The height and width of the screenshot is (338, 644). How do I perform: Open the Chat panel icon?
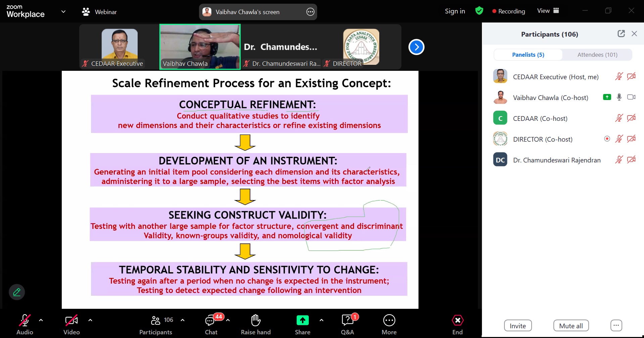210,321
